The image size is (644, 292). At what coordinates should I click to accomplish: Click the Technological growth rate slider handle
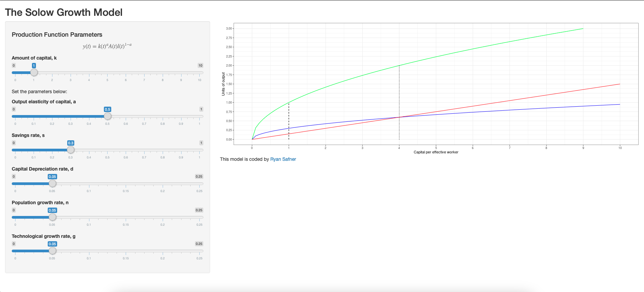pyautogui.click(x=52, y=251)
